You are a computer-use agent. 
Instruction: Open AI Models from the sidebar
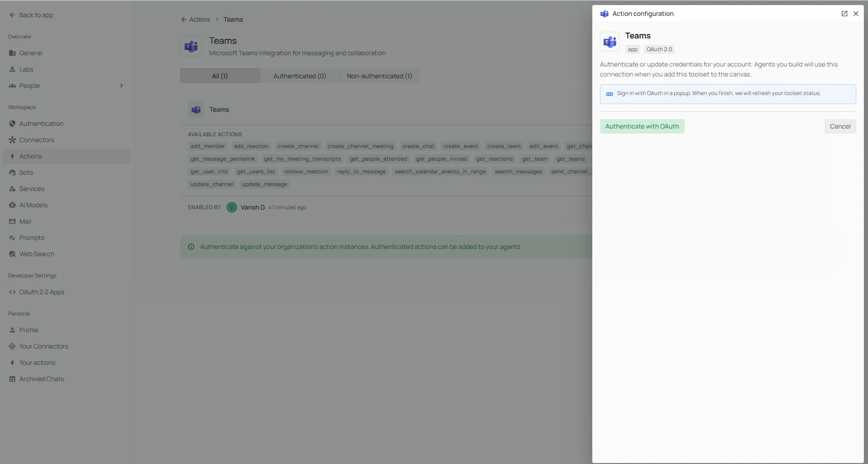tap(33, 205)
